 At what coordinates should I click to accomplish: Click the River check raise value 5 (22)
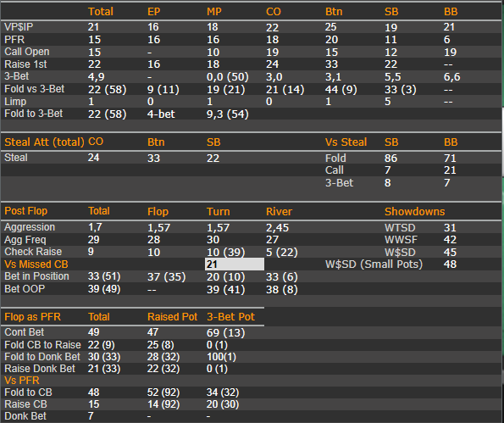click(x=282, y=253)
